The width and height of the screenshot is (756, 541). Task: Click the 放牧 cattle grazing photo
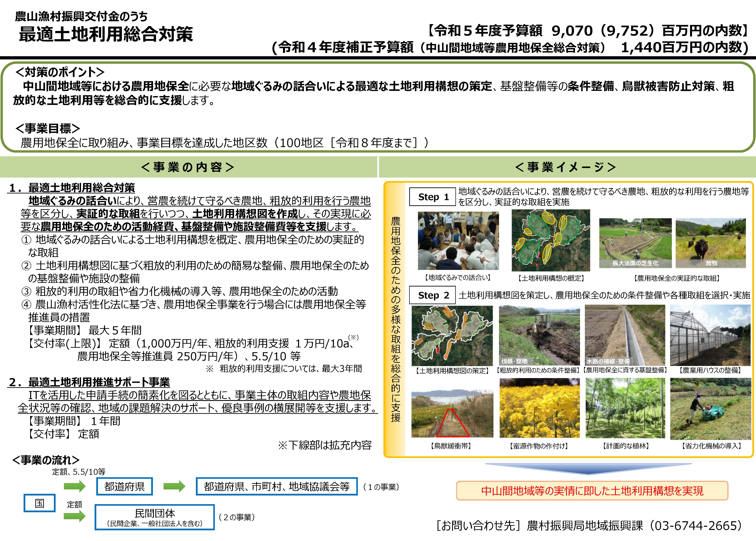(x=711, y=243)
